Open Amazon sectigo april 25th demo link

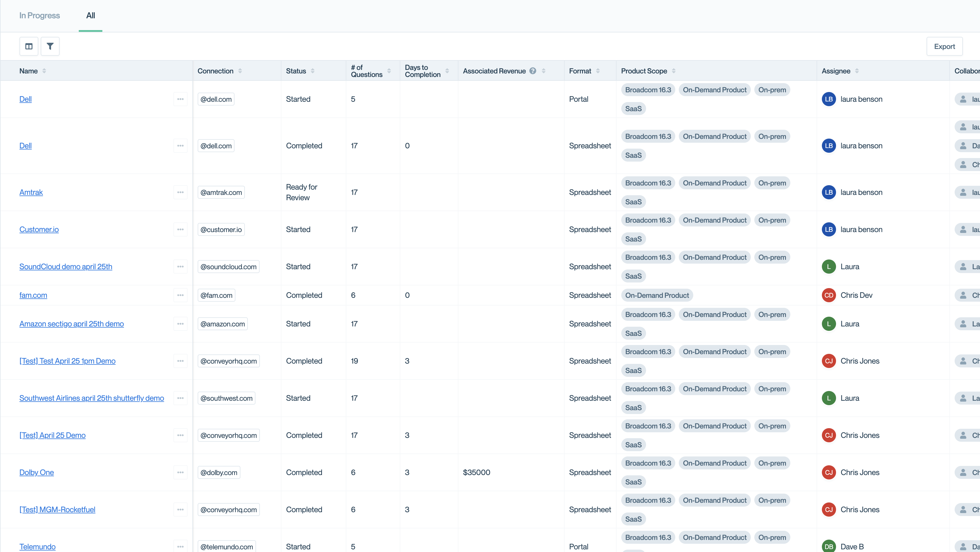(x=71, y=324)
